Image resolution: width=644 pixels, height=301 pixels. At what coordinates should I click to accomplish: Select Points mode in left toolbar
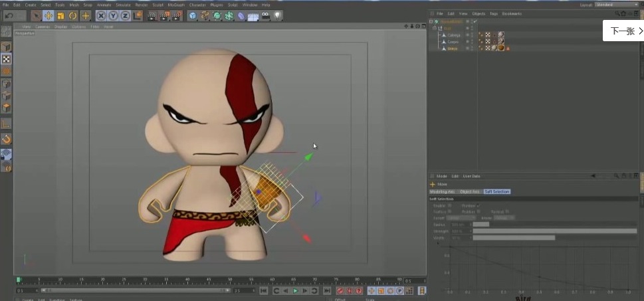6,84
